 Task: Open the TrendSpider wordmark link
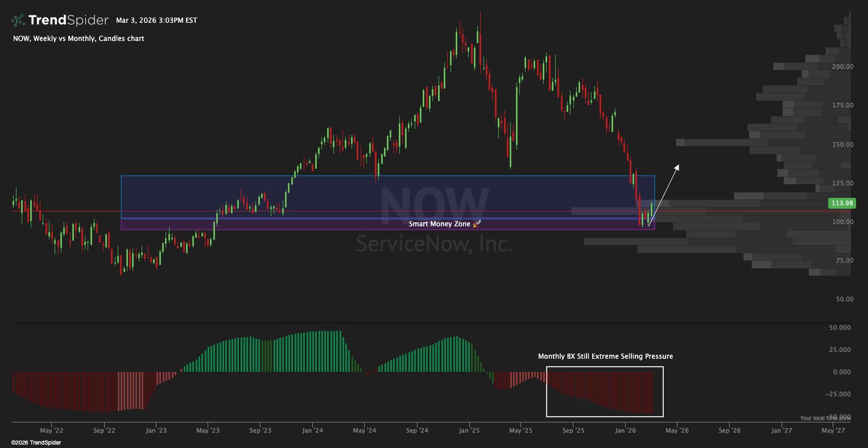[x=68, y=20]
